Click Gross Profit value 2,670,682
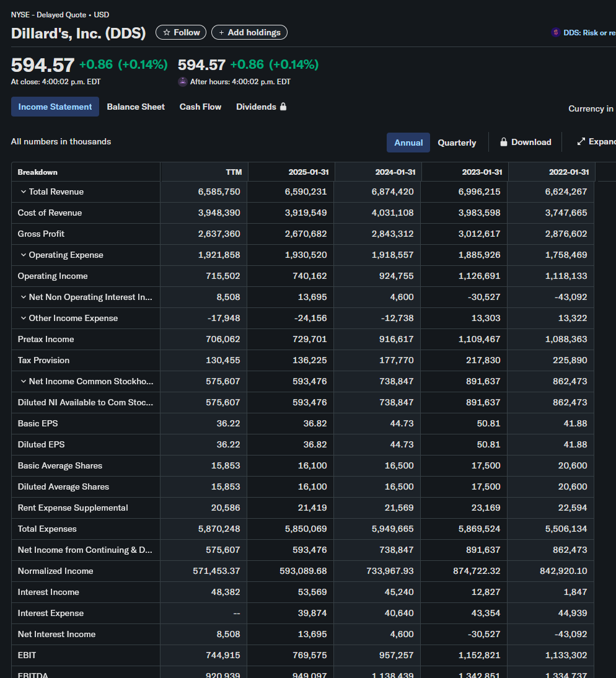The width and height of the screenshot is (616, 678). (306, 234)
